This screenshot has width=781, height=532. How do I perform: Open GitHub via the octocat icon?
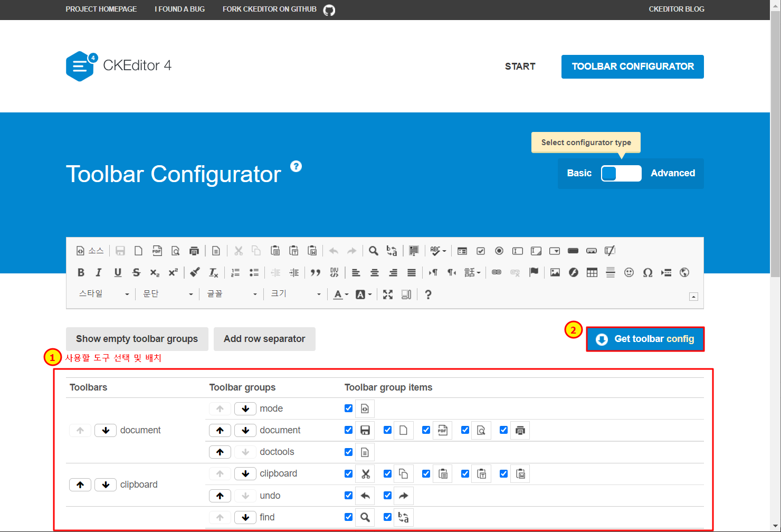click(329, 10)
